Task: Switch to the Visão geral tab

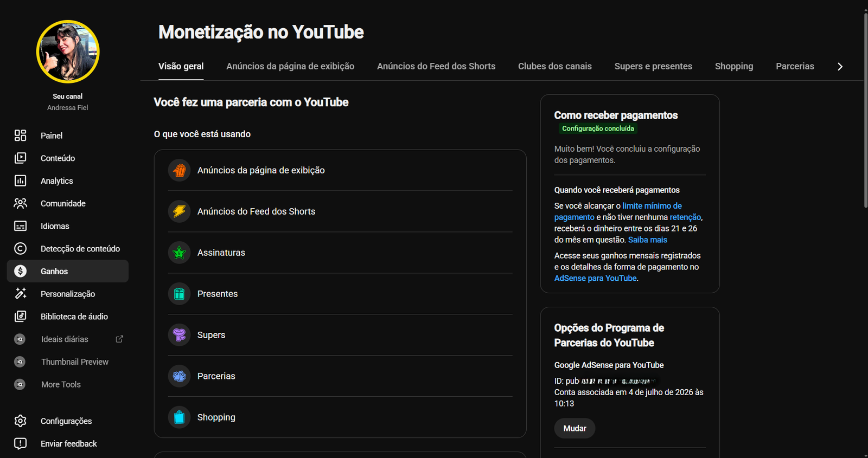Action: click(181, 66)
